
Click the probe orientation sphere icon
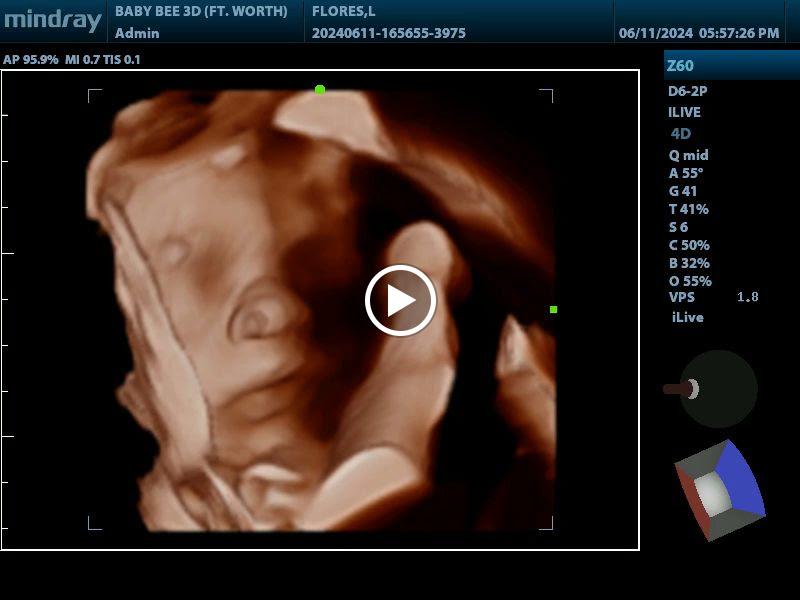[711, 389]
